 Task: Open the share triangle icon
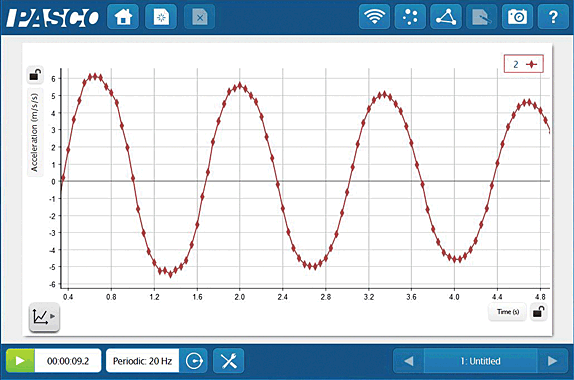[446, 17]
